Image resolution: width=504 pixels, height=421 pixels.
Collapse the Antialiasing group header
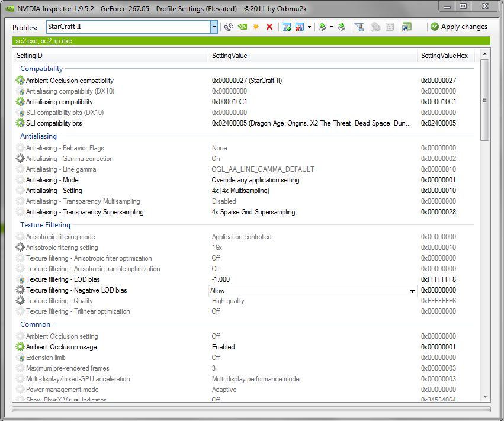tap(38, 136)
